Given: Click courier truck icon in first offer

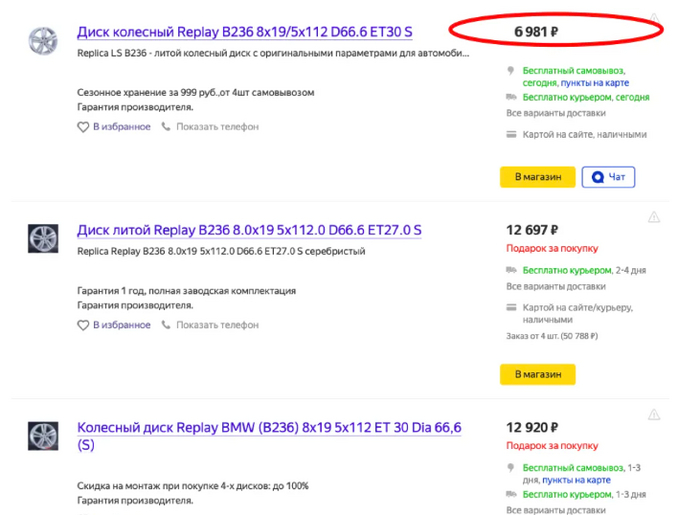Looking at the screenshot, I should pyautogui.click(x=511, y=97).
